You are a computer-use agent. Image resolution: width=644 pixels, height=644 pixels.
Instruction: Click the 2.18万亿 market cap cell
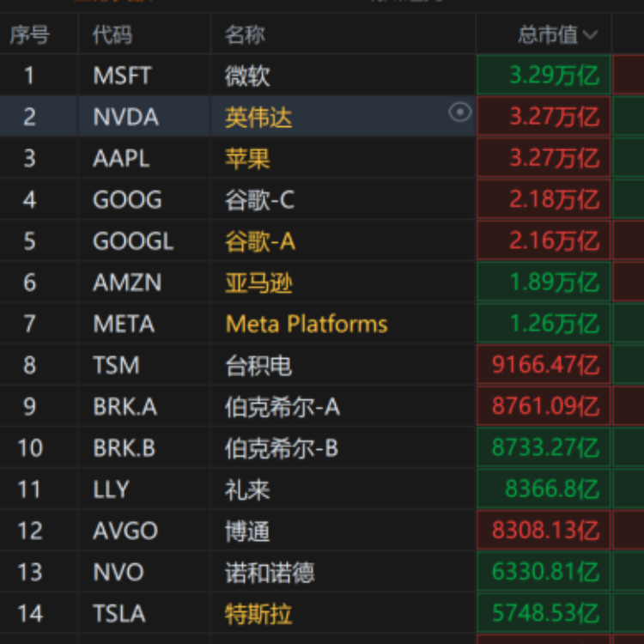tap(544, 199)
